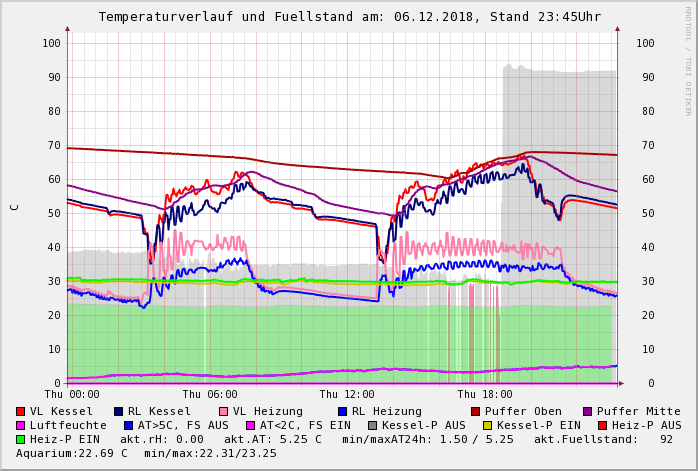
Task: Click the Thu 12:00 time axis label
Action: [x=346, y=394]
